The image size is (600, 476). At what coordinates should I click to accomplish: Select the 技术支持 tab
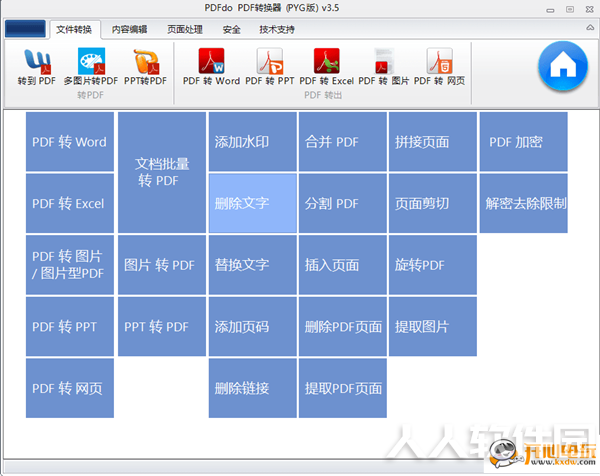[277, 29]
